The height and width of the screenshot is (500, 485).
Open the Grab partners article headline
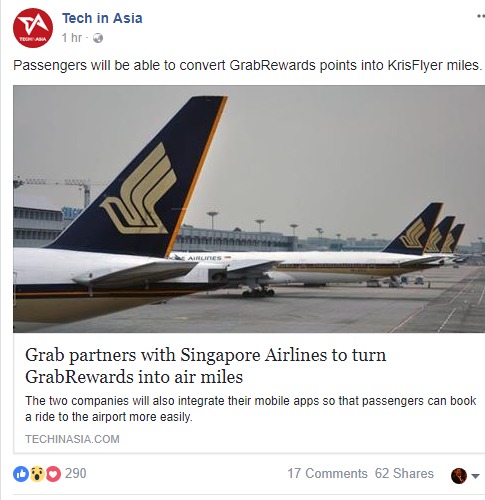[205, 366]
